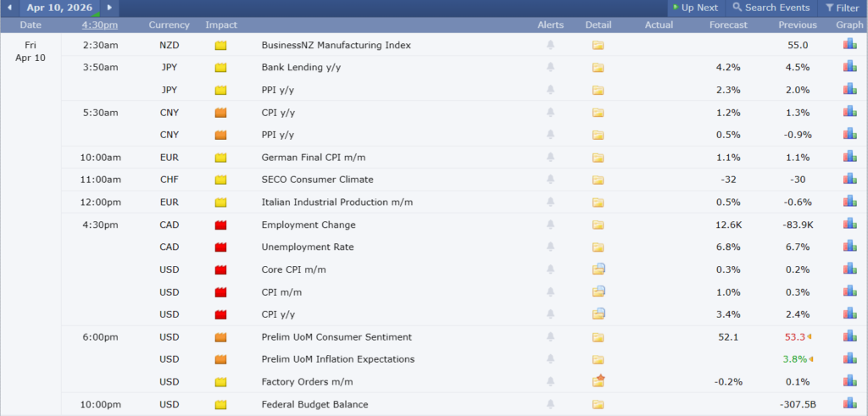
Task: Open graph for BusinessNZ Manufacturing Index
Action: coord(849,45)
